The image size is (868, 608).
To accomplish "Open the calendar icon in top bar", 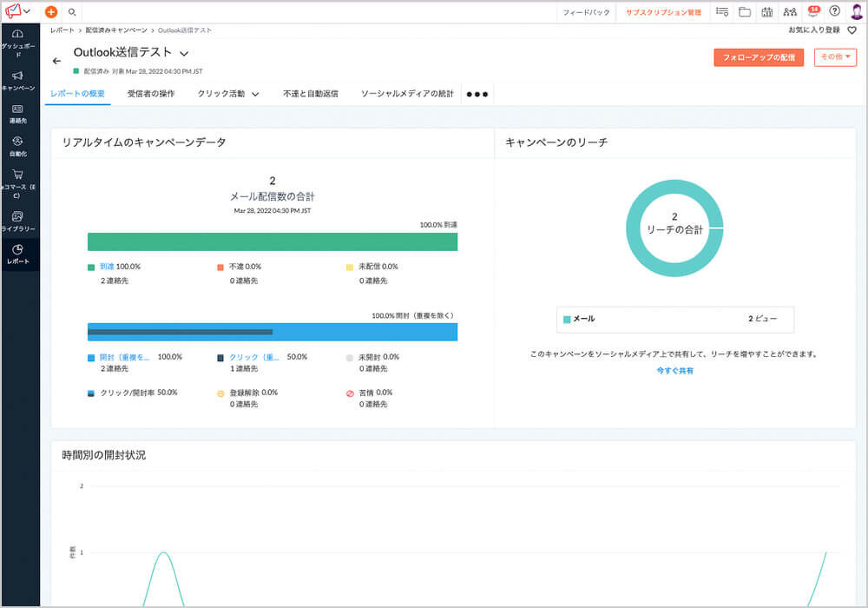I will click(766, 11).
